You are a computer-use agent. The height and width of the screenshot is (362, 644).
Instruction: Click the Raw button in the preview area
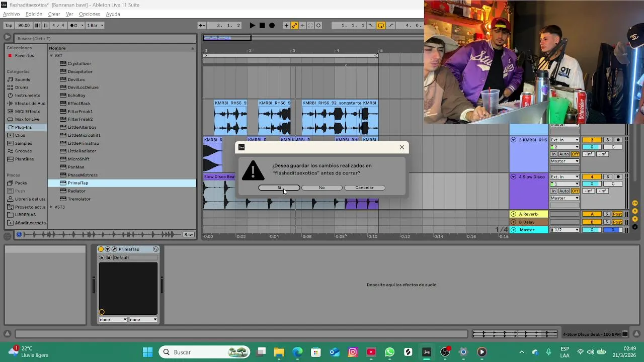point(189,235)
